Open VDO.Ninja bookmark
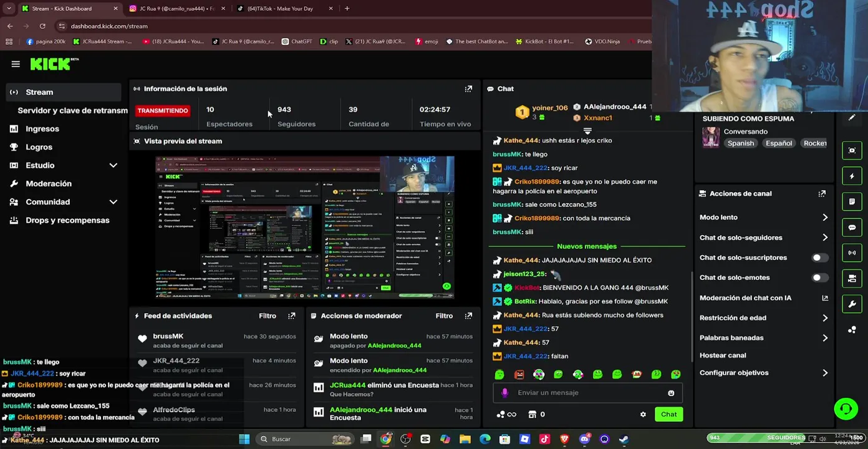Screen dimensions: 868x449 [x=602, y=42]
